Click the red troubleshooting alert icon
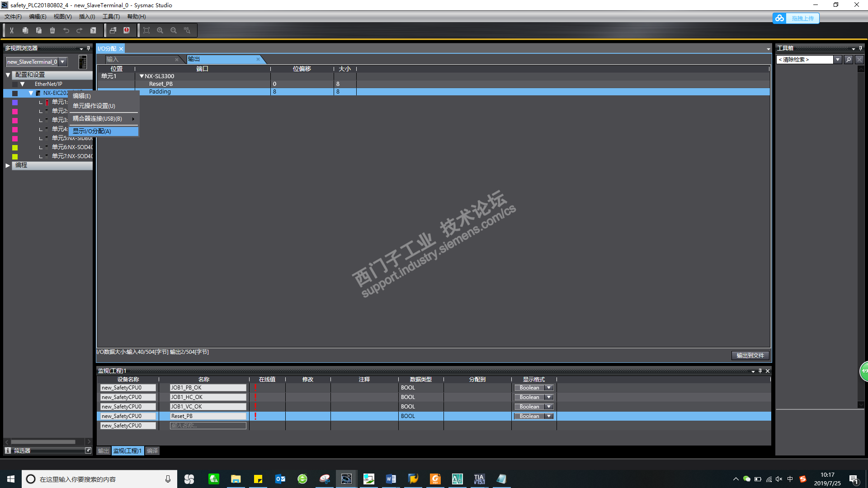Image resolution: width=868 pixels, height=488 pixels. click(127, 30)
